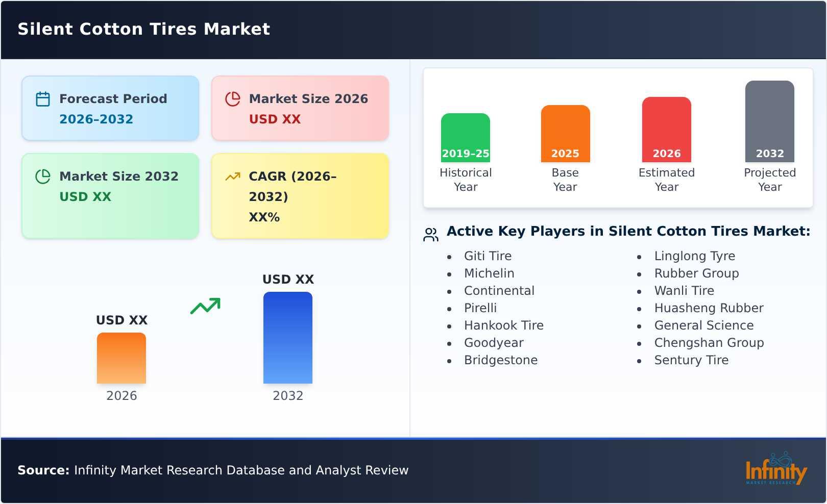The height and width of the screenshot is (504, 827).
Task: Click the Forecast Period heading
Action: click(x=113, y=98)
